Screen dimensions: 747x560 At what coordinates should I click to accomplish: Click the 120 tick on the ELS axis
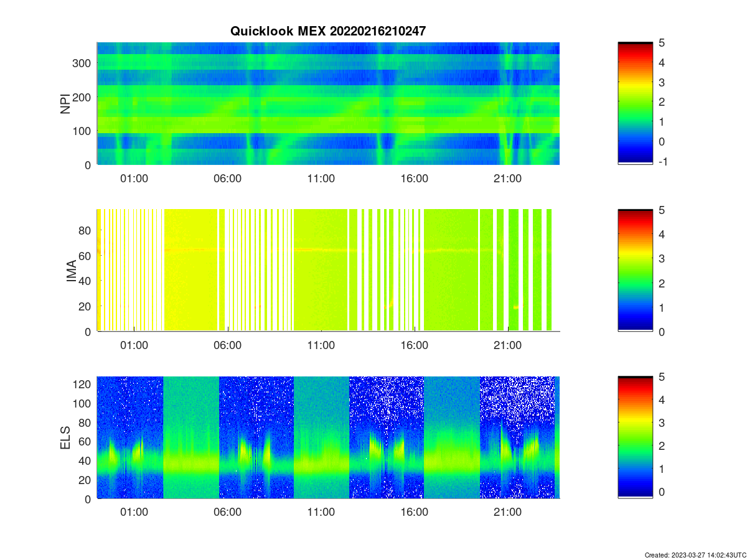(83, 385)
